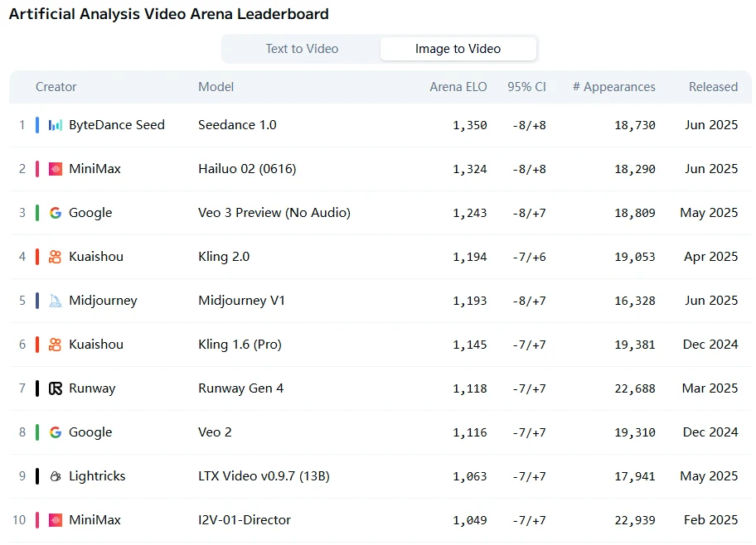The image size is (756, 545).
Task: Sort by the # Appearances column header
Action: tap(613, 87)
